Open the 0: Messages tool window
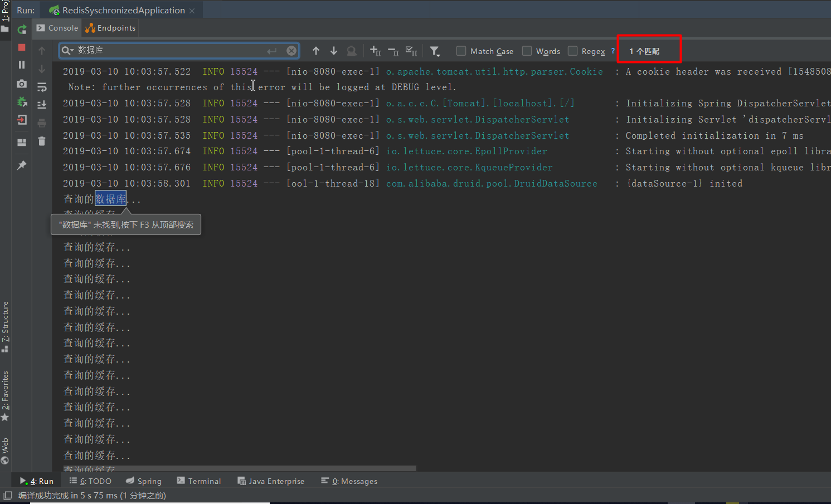 (x=349, y=481)
